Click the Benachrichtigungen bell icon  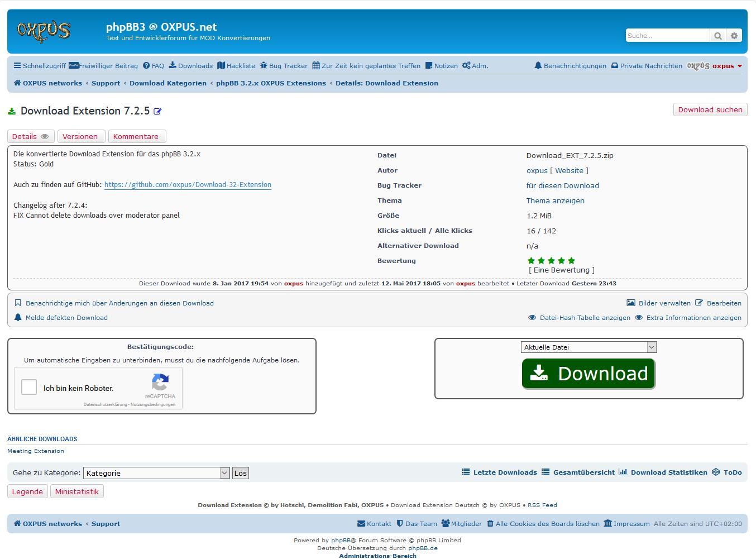click(538, 66)
